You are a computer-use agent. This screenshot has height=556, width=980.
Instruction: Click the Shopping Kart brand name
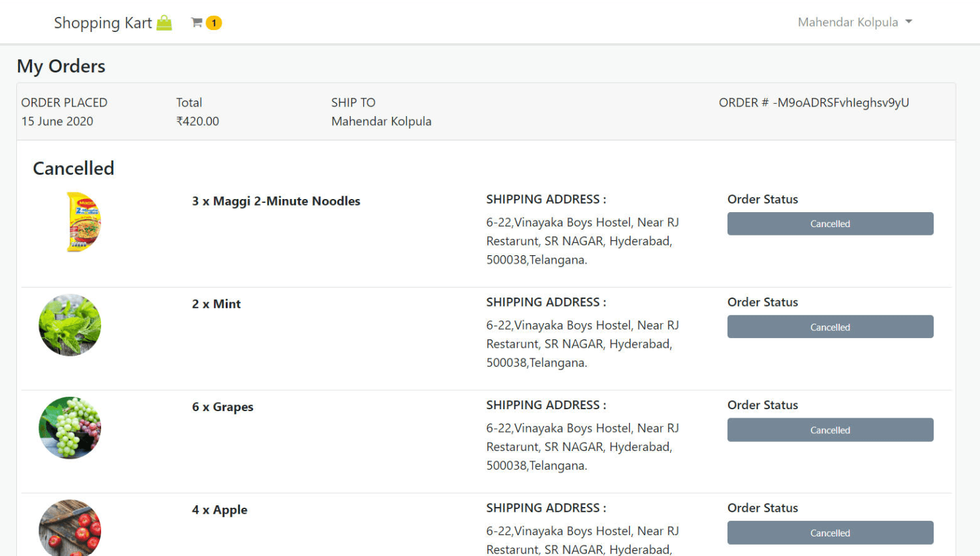tap(105, 22)
